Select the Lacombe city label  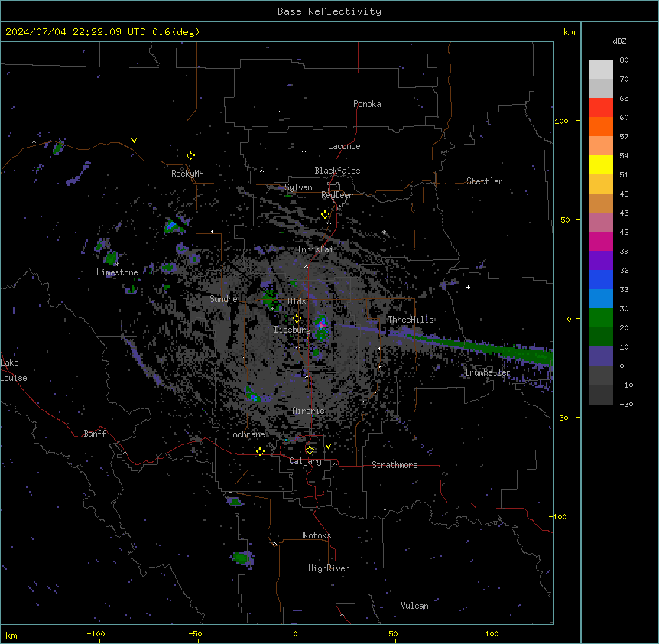point(344,146)
